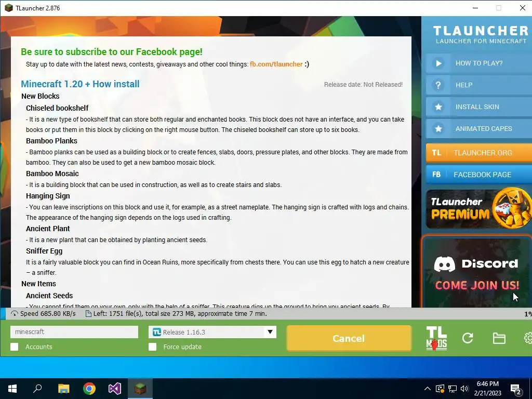This screenshot has width=532, height=399.
Task: Open the Release 1.16.3 version dropdown
Action: click(212, 332)
